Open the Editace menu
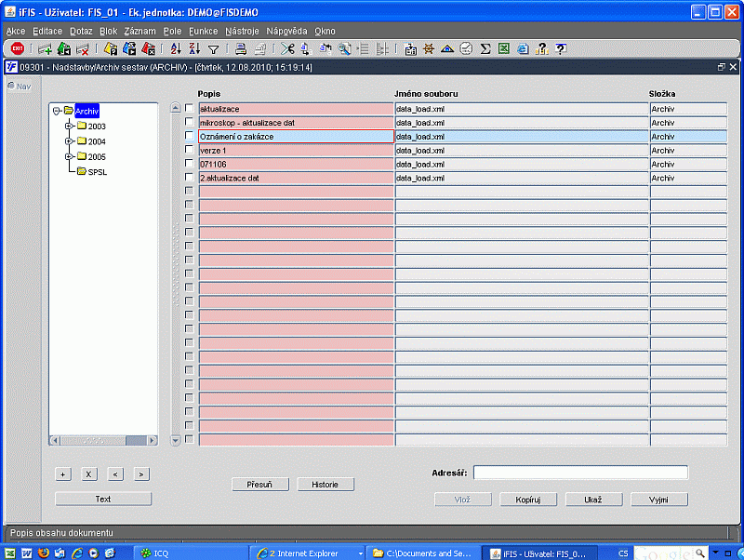Screen dimensions: 744x560 tap(47, 32)
